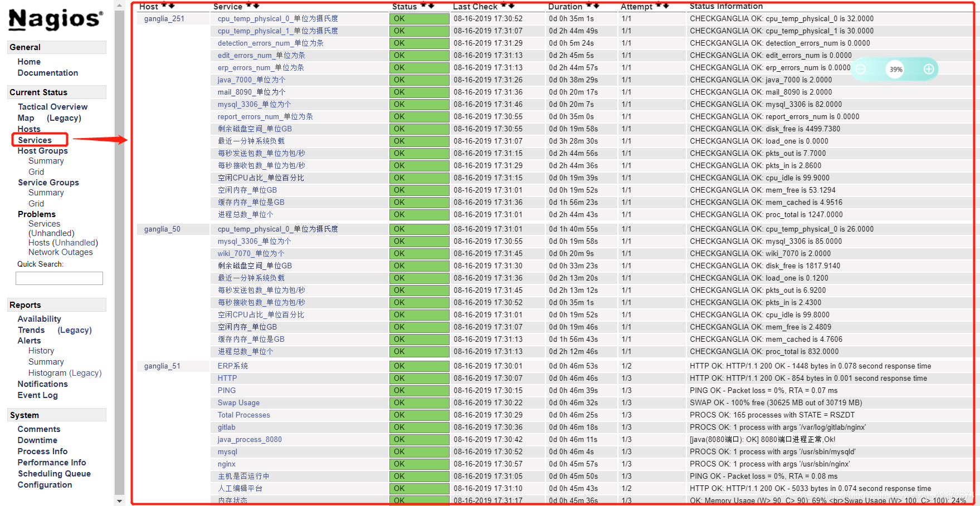Sort Duration column ascending arrow

(x=589, y=6)
